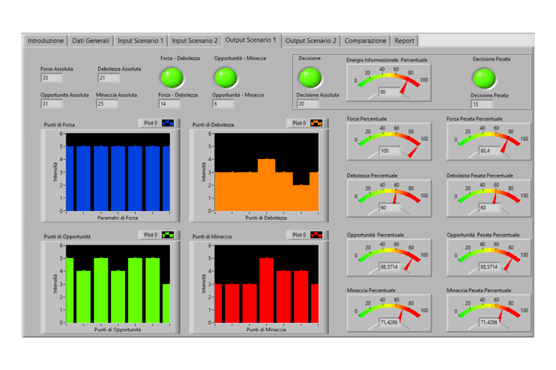Screen dimensions: 556x370
Task: Click the Punti di Debolezza orange chart
Action: 266,172
